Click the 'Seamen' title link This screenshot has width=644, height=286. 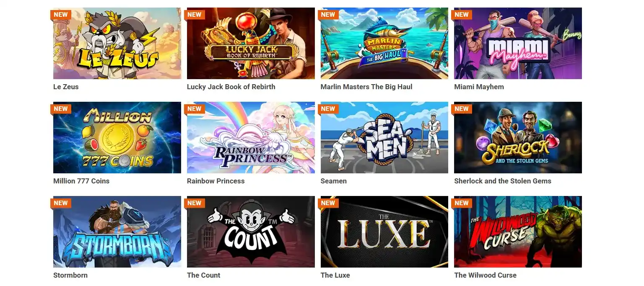(334, 181)
